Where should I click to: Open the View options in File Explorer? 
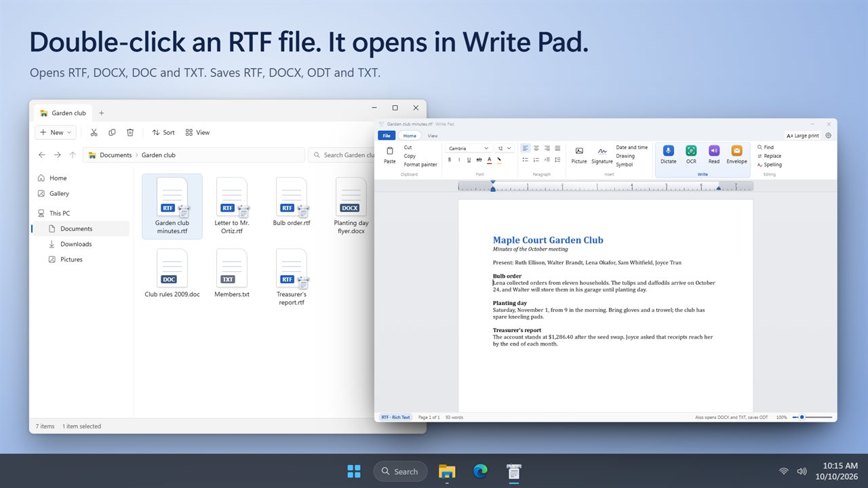point(197,132)
